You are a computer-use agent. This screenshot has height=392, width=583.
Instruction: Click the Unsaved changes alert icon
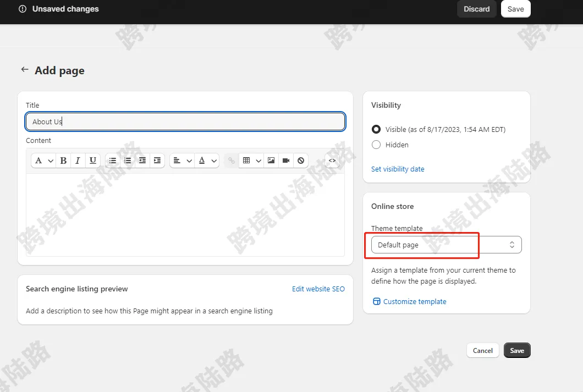pos(23,9)
